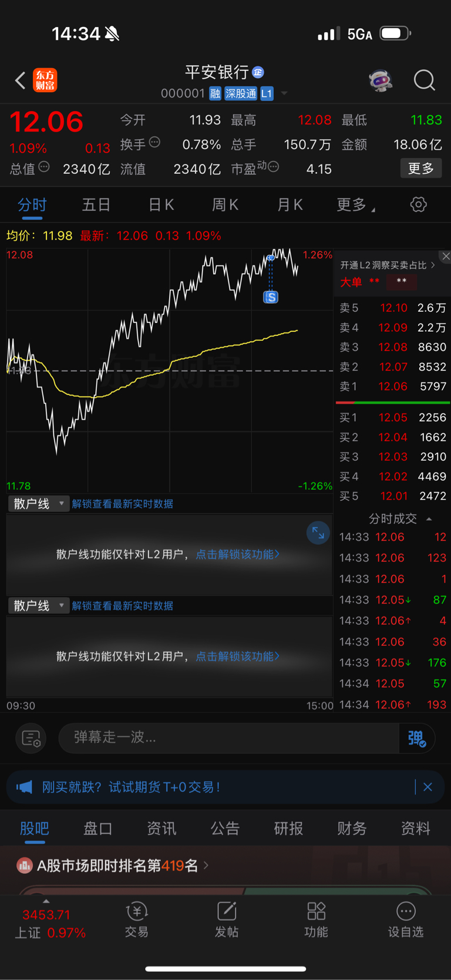
Task: Tap the buy-sell ratio bar
Action: pyautogui.click(x=393, y=403)
